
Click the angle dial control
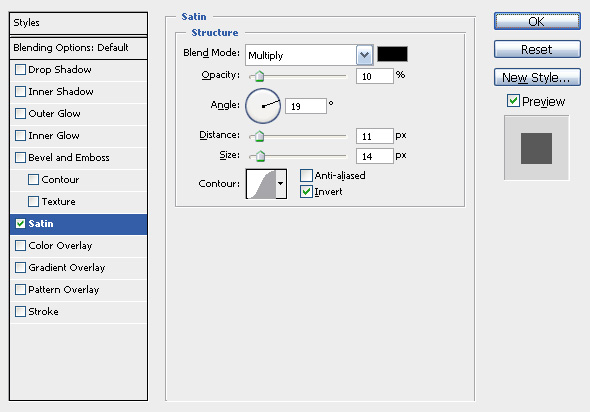263,106
